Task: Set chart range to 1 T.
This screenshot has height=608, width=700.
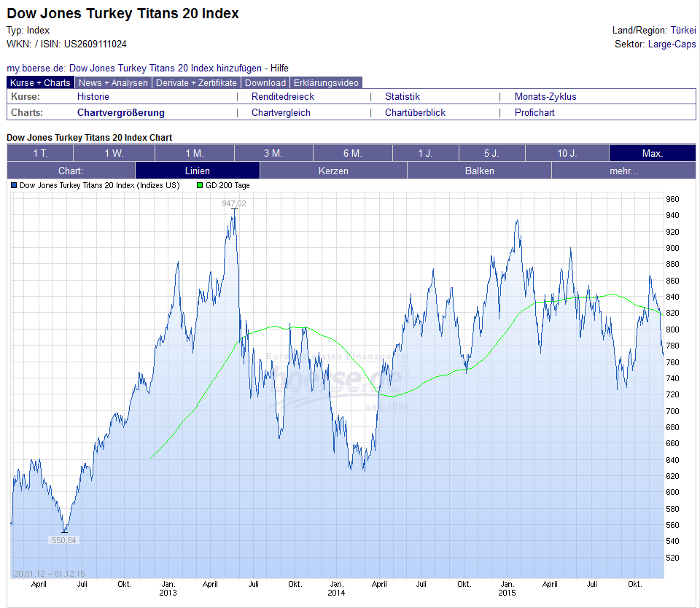Action: [x=40, y=153]
